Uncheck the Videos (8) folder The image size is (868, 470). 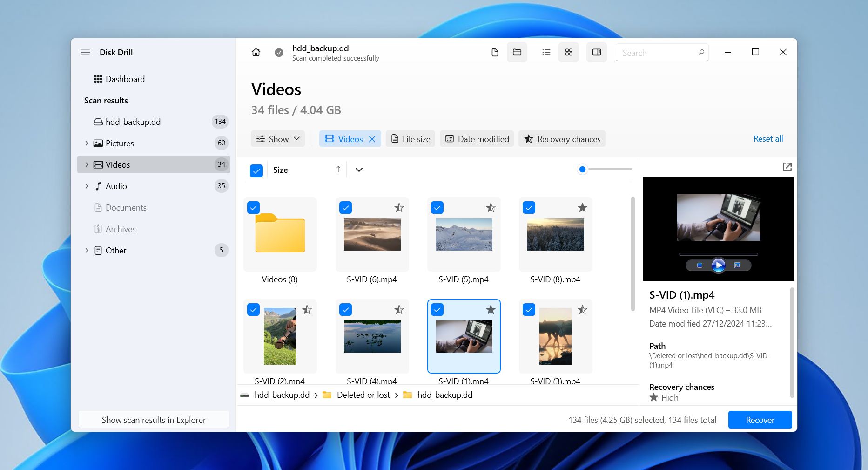click(253, 207)
